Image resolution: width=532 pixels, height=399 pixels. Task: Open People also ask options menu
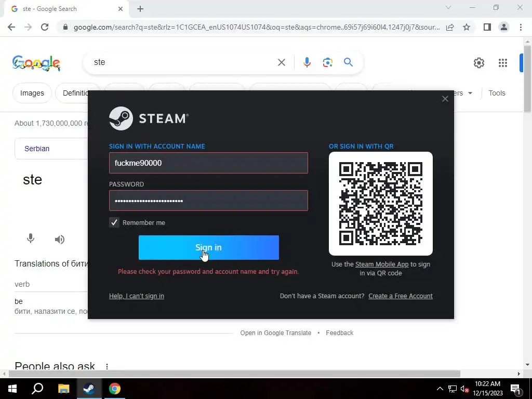coord(107,366)
